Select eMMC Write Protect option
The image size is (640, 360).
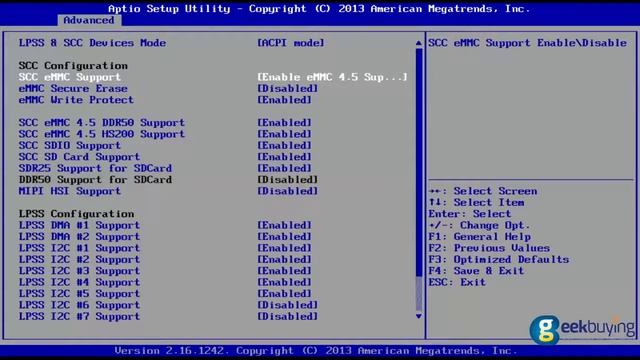click(76, 100)
